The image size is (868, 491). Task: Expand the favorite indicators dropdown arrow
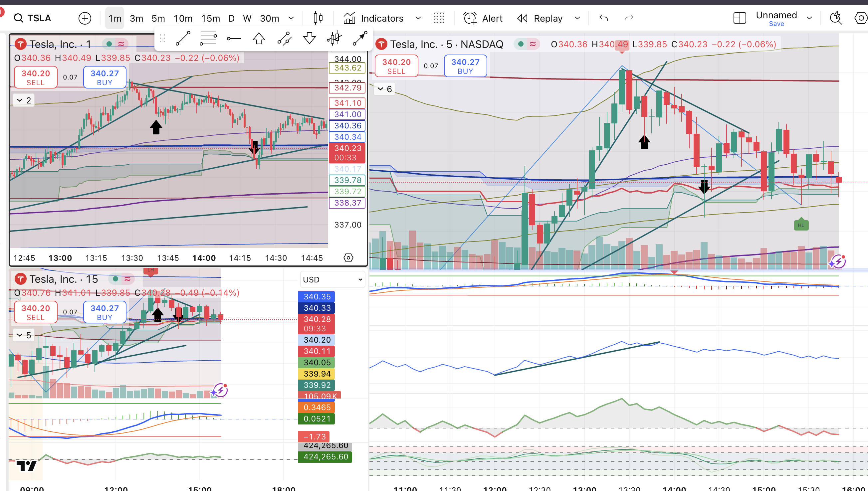(418, 18)
